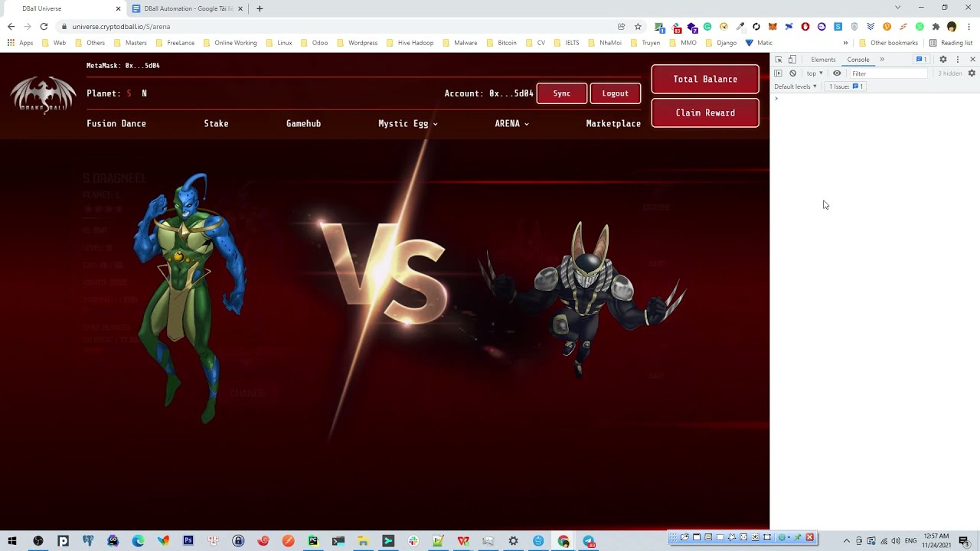
Task: Open a new browser tab
Action: [x=260, y=8]
